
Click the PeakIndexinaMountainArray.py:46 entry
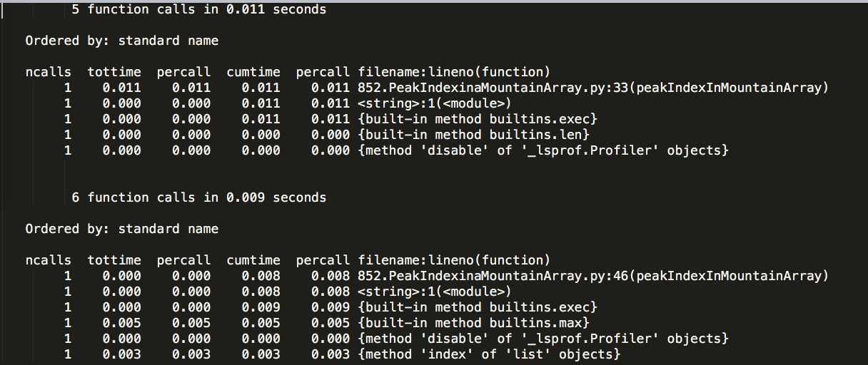(x=593, y=276)
